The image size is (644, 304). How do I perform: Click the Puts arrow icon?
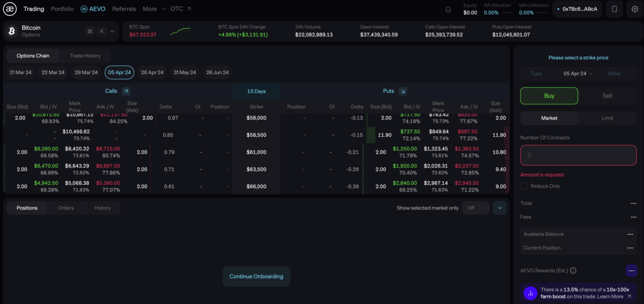click(402, 91)
